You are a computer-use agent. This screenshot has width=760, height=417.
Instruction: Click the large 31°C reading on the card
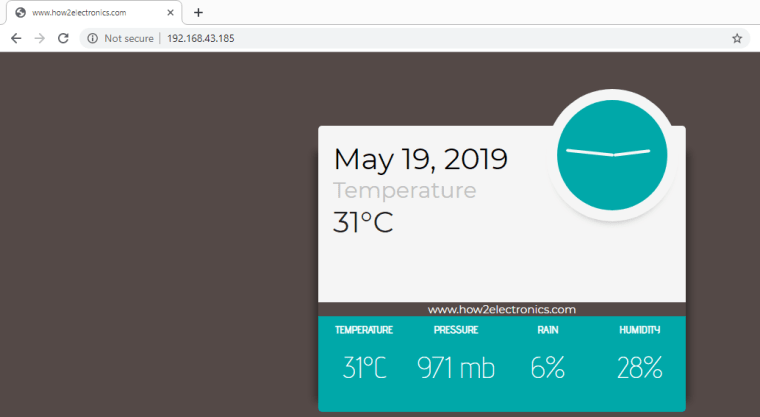click(x=363, y=223)
